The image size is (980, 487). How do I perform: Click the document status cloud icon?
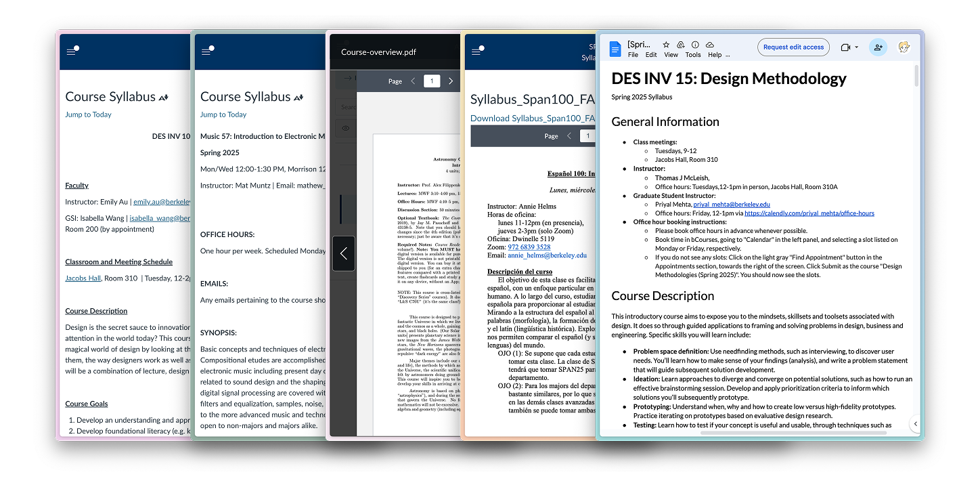tap(709, 43)
